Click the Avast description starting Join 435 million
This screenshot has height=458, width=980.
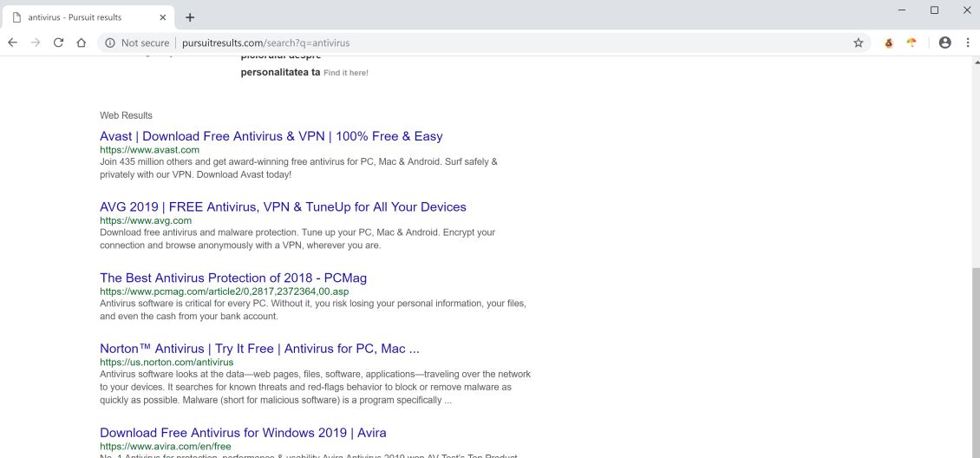point(298,168)
